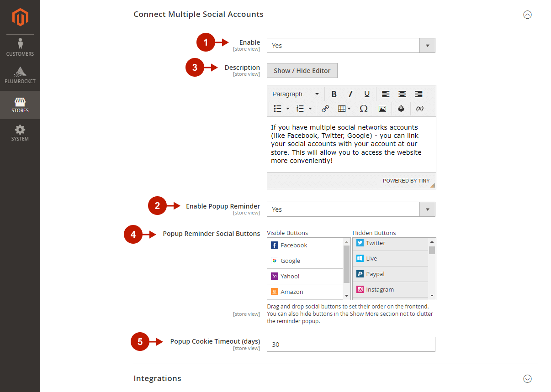Click the Visible Buttons scroll down arrow
This screenshot has height=392, width=551.
coord(347,296)
